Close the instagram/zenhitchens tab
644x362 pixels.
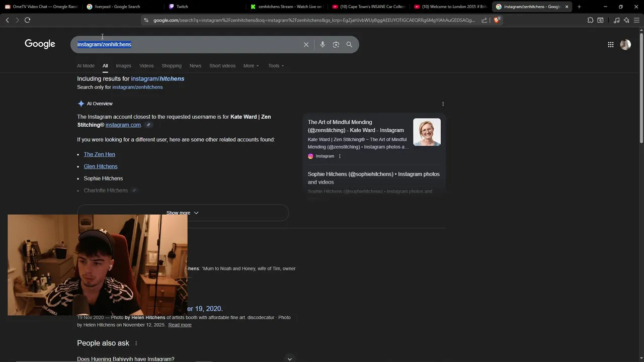tap(567, 7)
